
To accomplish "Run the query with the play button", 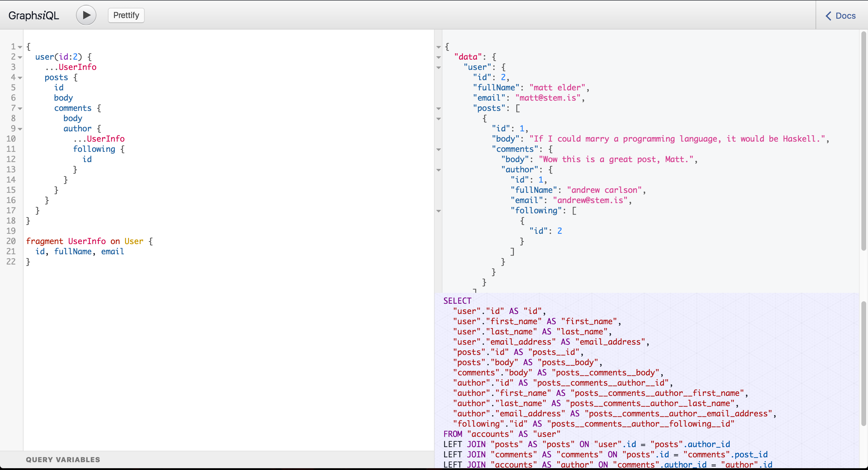I will point(86,15).
